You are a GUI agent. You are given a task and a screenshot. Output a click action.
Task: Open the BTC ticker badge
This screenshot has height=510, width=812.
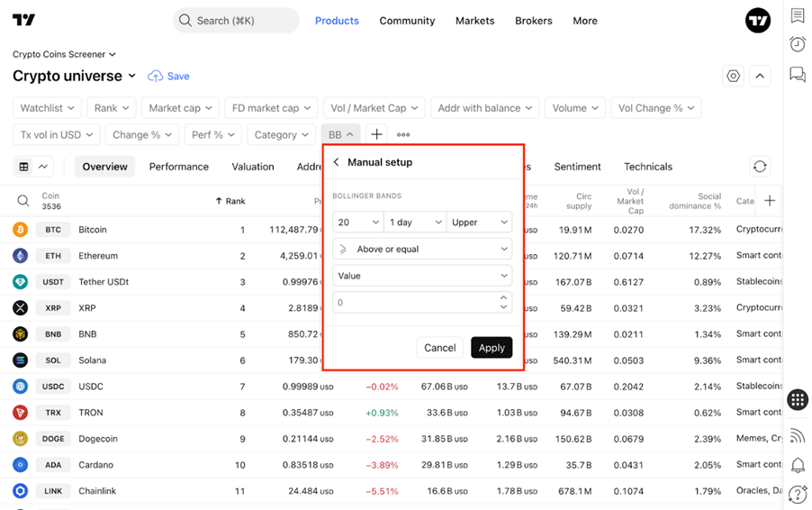(53, 230)
